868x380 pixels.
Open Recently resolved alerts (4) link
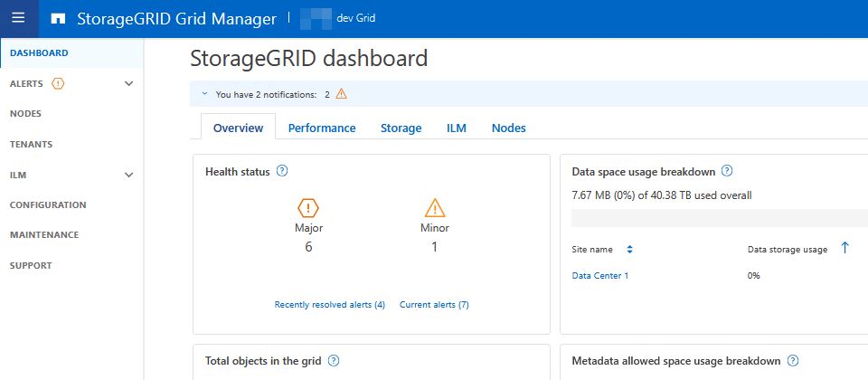pyautogui.click(x=329, y=305)
